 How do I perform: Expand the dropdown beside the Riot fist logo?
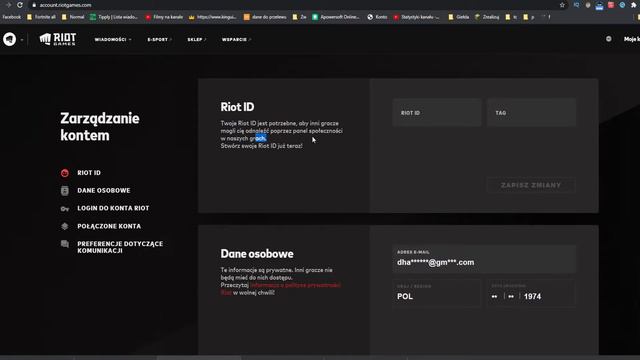(x=22, y=40)
